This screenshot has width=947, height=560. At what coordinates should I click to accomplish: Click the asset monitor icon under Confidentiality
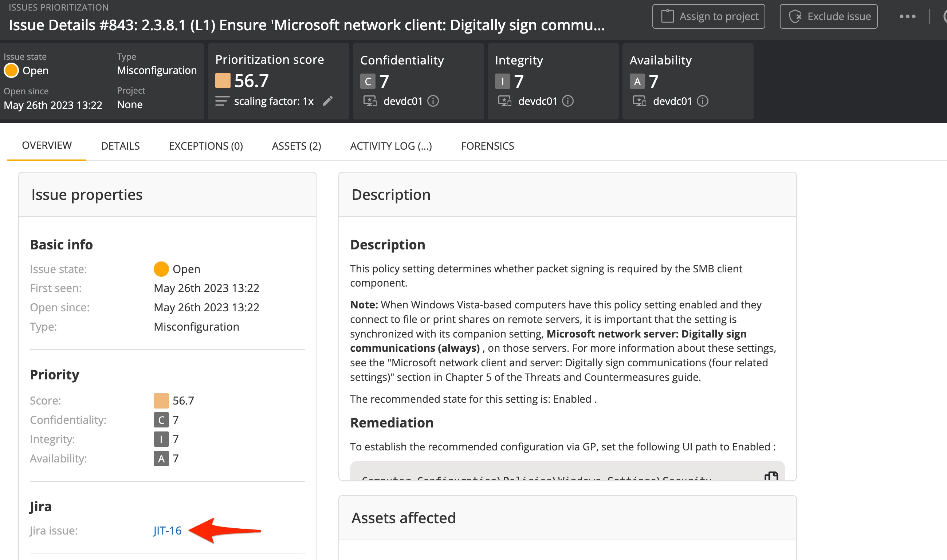tap(370, 101)
